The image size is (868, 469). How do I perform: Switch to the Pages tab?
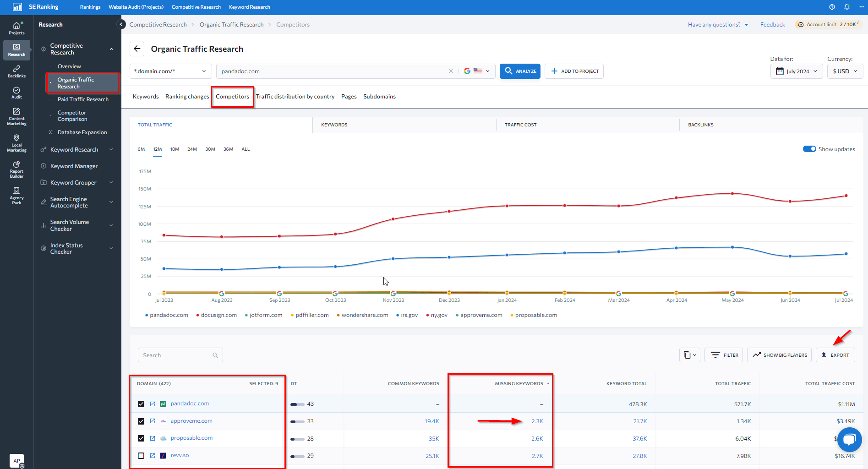click(x=349, y=96)
